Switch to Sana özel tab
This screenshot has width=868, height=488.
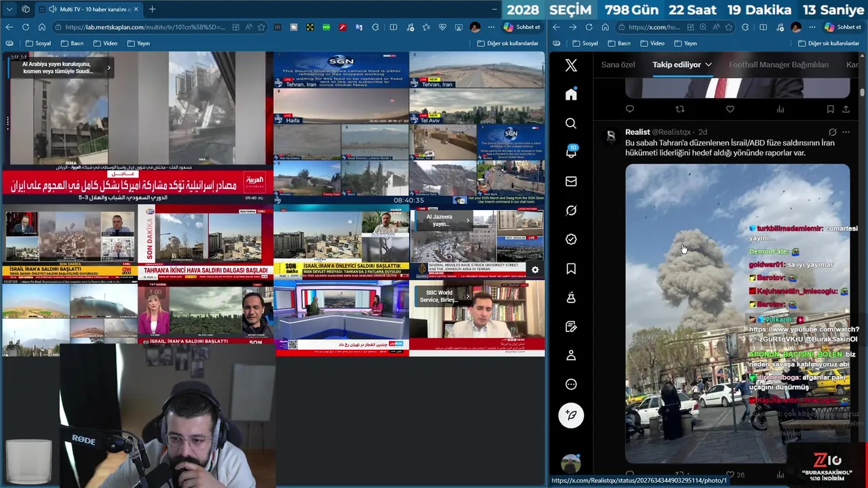click(x=618, y=64)
